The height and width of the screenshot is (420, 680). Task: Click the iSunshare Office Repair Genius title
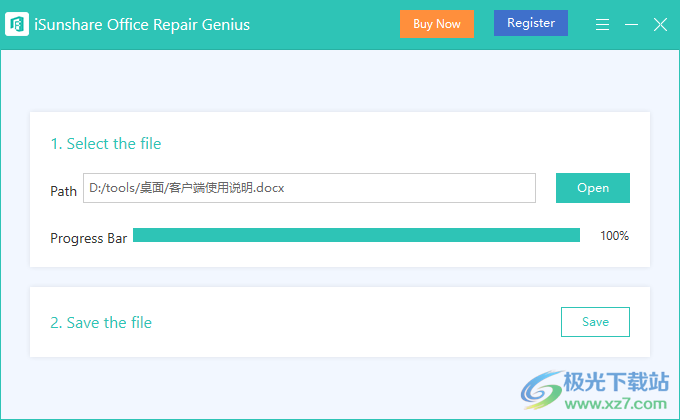142,25
